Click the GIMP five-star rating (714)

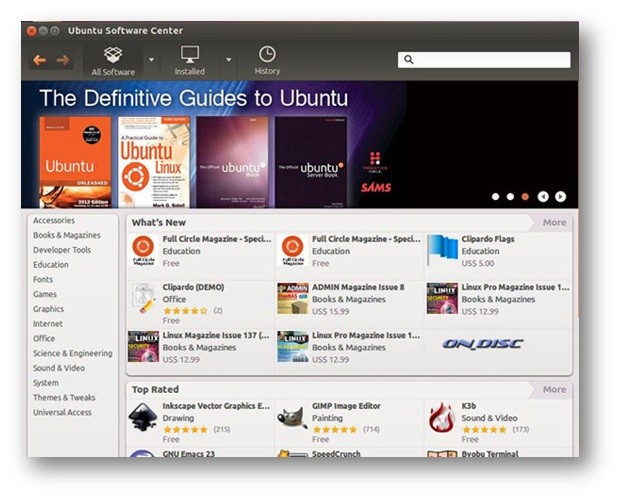335,429
